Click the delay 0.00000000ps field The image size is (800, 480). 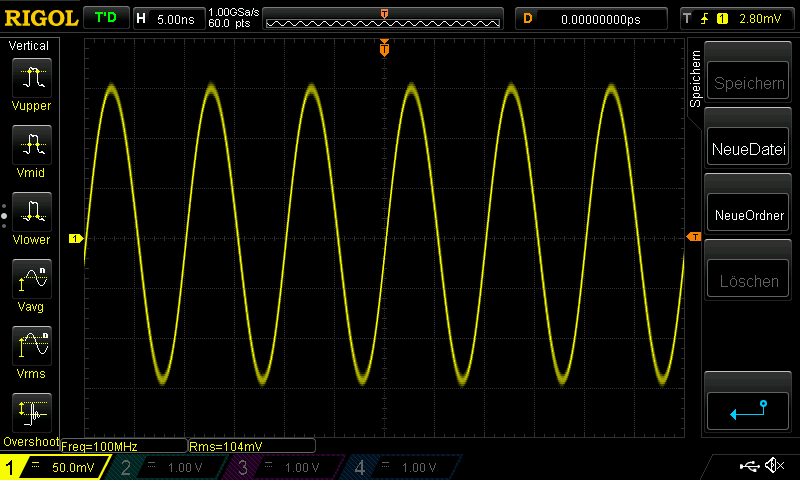coord(592,19)
